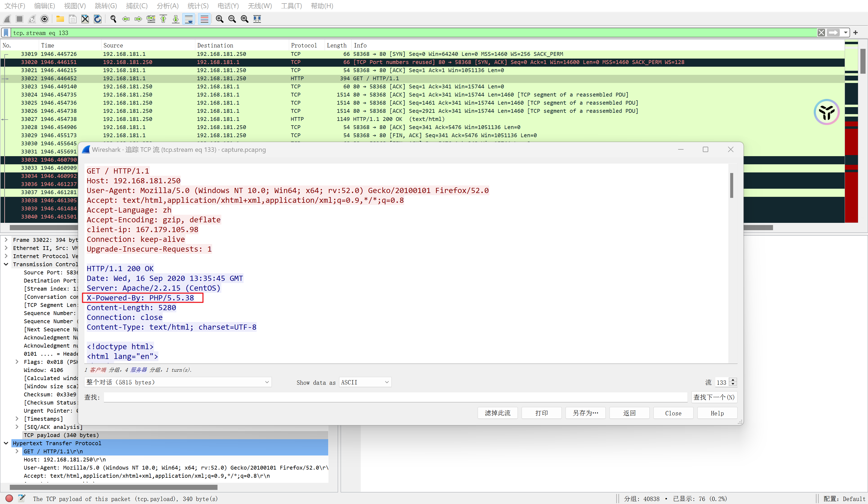Click the find packet magnifier icon
This screenshot has width=868, height=504.
(x=113, y=19)
